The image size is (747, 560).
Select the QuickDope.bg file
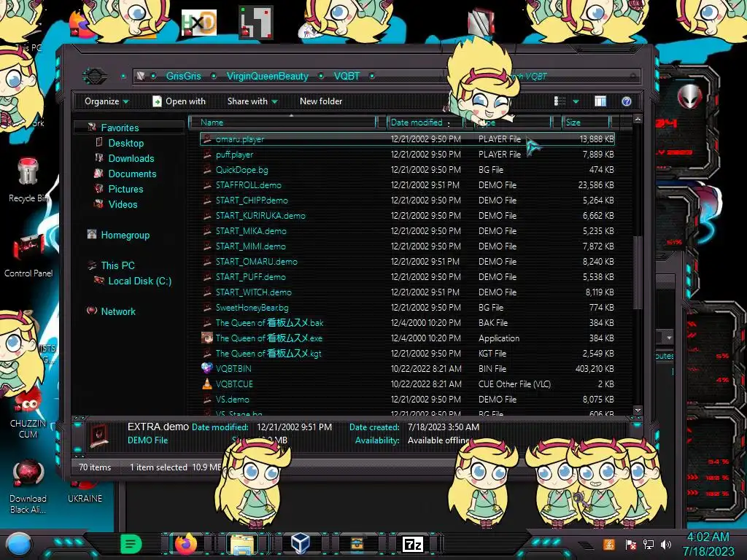pos(407,169)
